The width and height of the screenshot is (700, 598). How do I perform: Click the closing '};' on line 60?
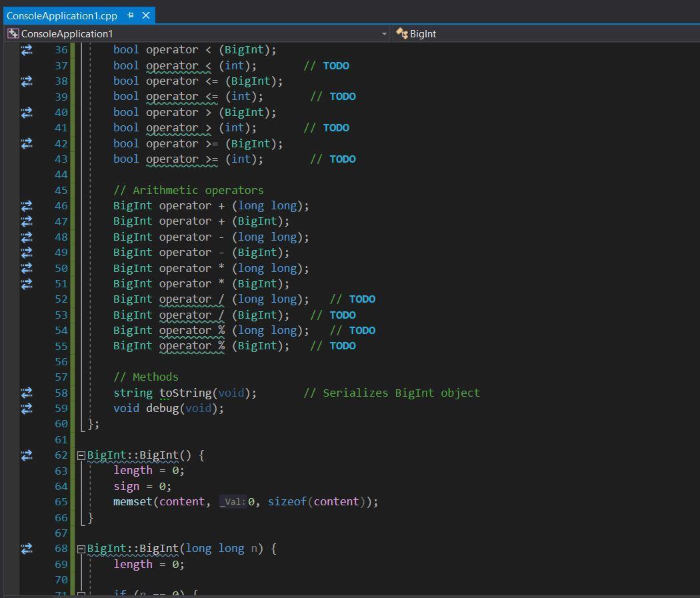(x=93, y=424)
